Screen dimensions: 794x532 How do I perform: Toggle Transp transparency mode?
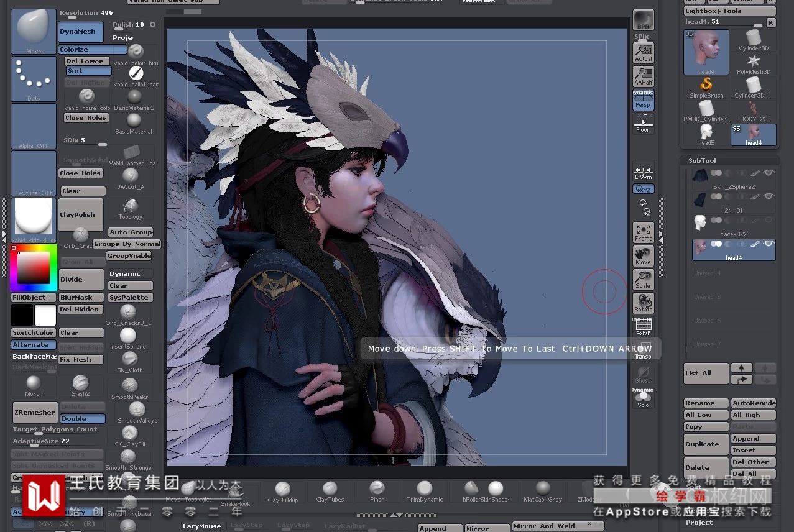[x=643, y=351]
